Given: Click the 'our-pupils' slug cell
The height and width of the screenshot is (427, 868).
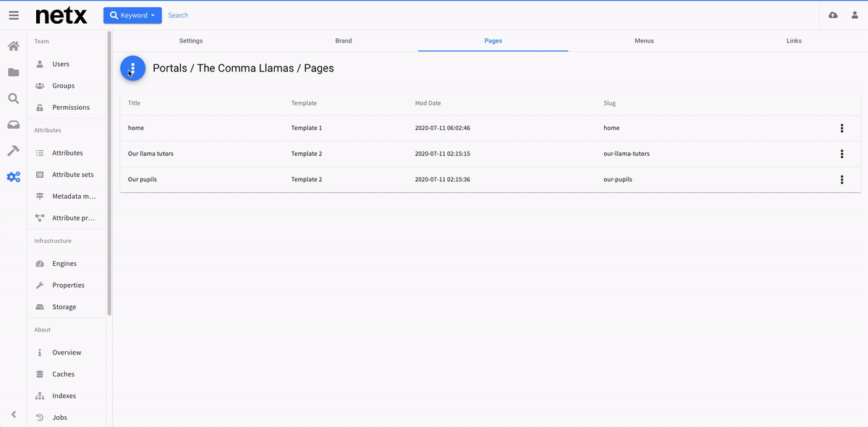Looking at the screenshot, I should pyautogui.click(x=618, y=179).
